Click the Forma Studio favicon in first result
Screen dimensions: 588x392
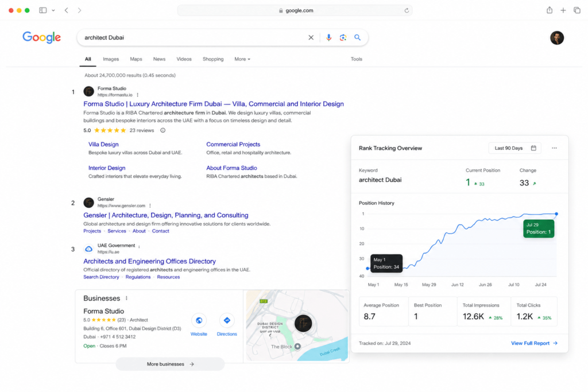(88, 91)
